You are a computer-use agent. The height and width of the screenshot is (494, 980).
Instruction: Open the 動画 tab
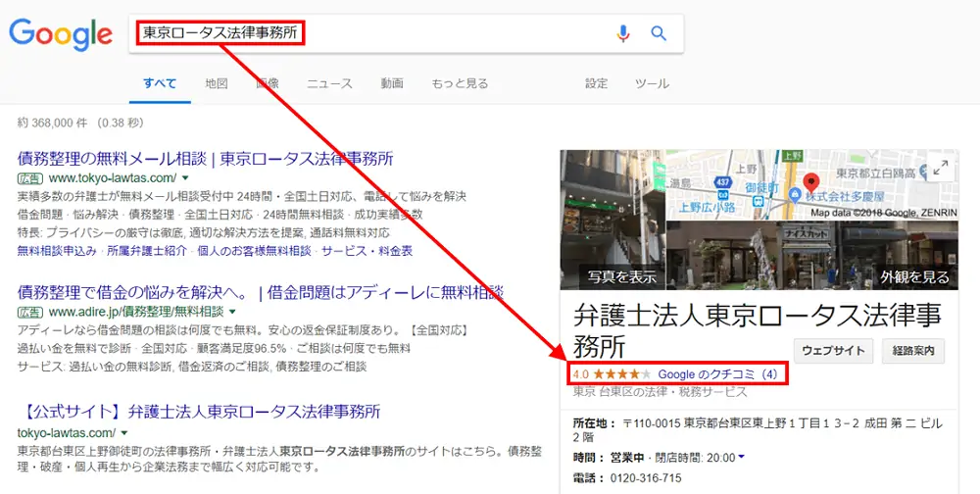coord(392,83)
